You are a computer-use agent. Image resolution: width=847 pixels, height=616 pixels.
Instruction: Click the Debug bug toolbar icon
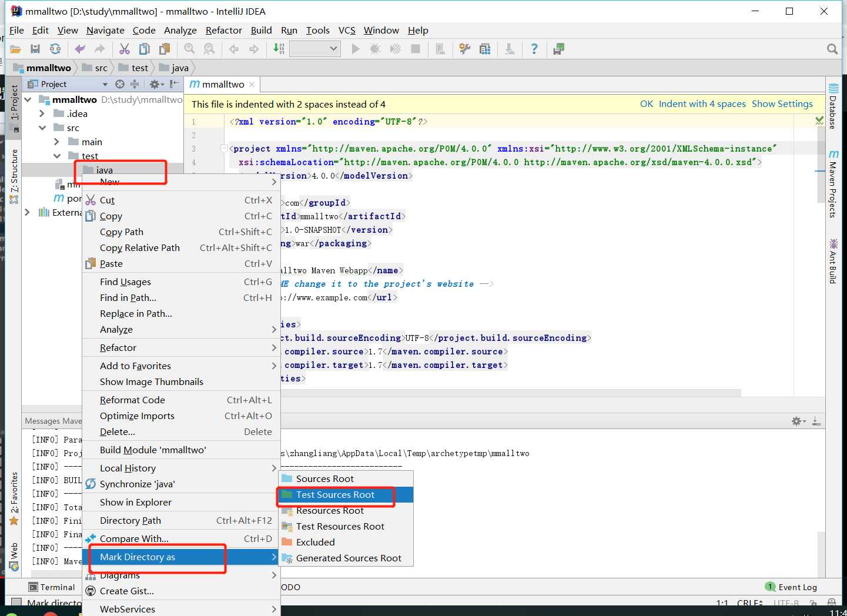(375, 49)
